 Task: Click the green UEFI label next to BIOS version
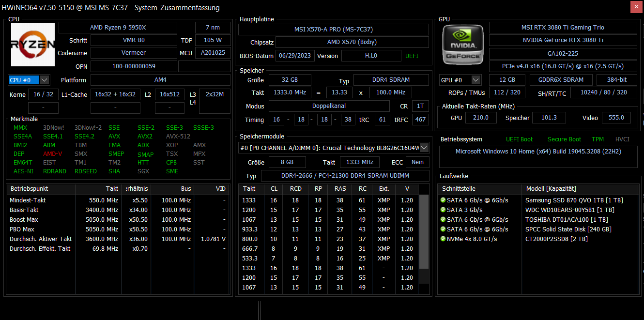coord(412,56)
